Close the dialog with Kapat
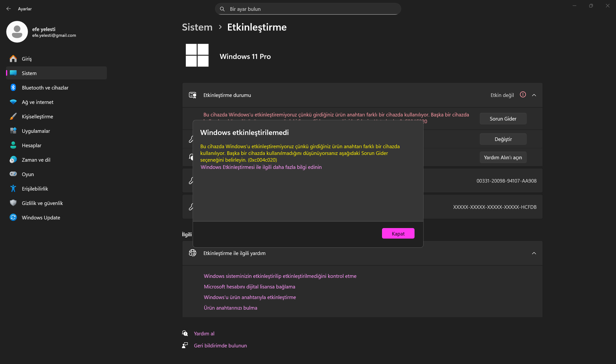616x364 pixels. pyautogui.click(x=398, y=234)
